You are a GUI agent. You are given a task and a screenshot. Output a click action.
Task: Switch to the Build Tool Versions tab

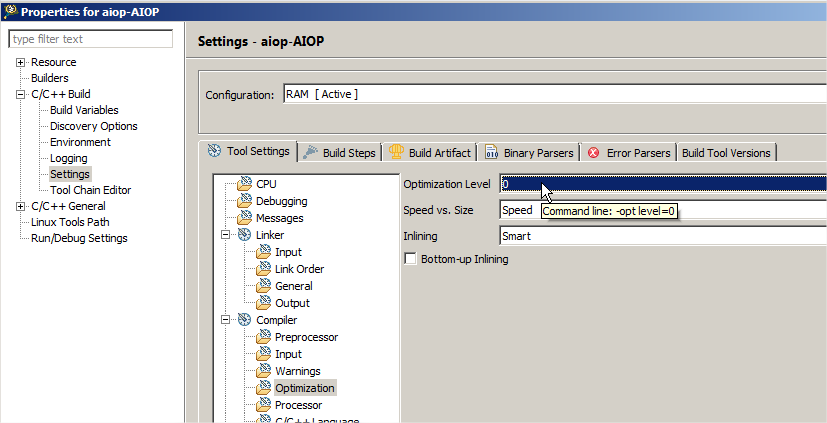point(726,153)
